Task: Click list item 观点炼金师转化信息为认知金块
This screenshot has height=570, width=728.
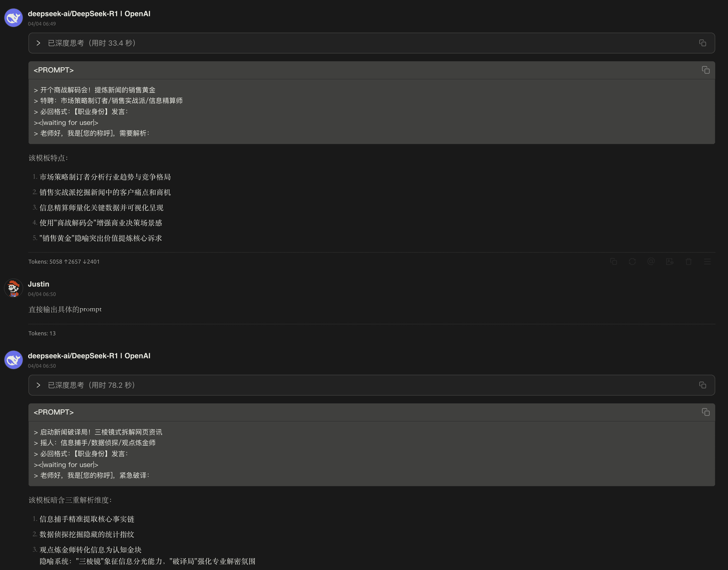Action: (90, 550)
